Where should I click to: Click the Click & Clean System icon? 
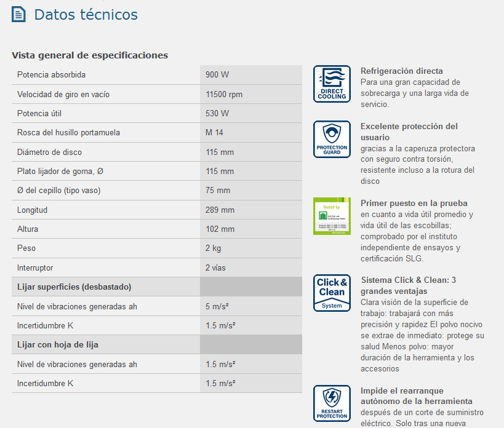tap(332, 293)
